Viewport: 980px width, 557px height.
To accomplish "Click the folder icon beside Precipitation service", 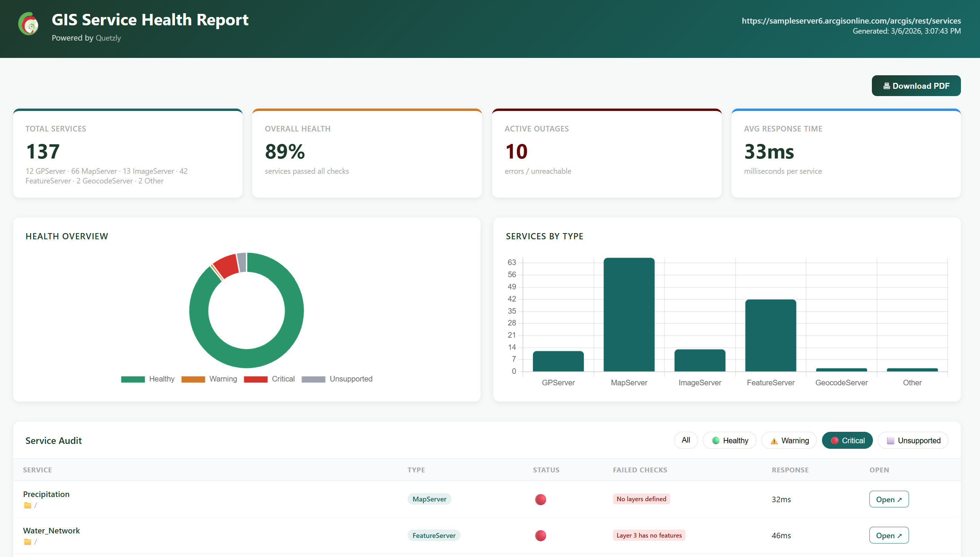I will click(27, 505).
